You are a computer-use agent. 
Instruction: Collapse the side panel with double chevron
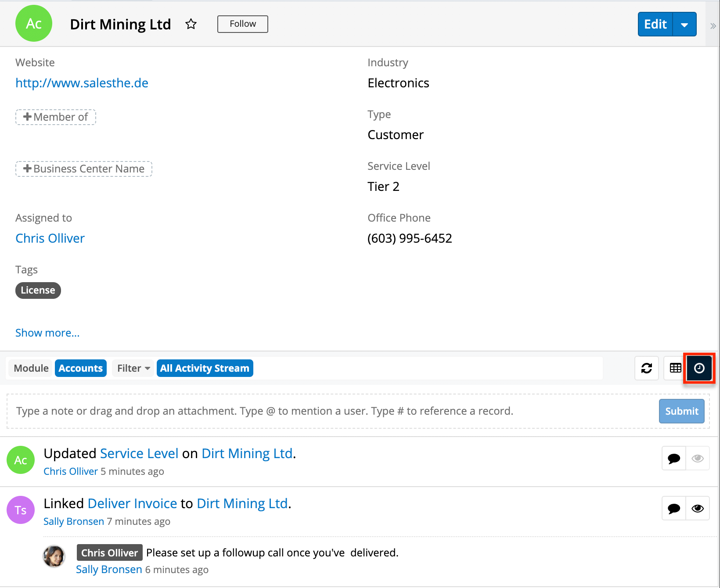(713, 26)
